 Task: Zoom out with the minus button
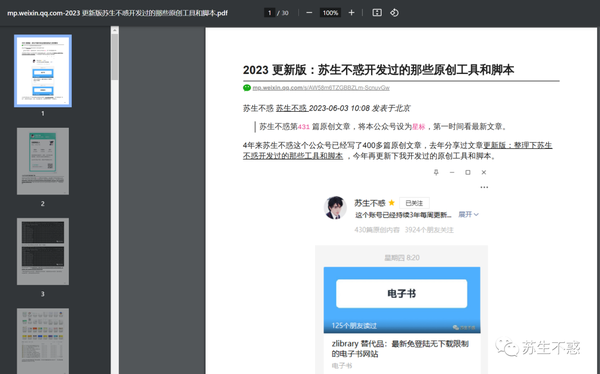(309, 13)
